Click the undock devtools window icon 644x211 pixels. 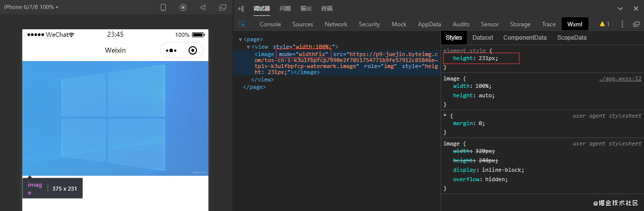(x=636, y=24)
